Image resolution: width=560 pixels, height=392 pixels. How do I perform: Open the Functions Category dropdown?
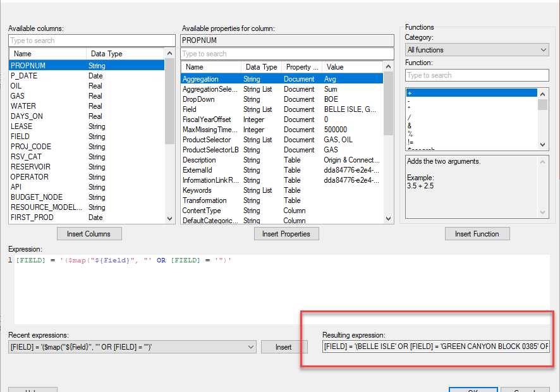(x=477, y=50)
